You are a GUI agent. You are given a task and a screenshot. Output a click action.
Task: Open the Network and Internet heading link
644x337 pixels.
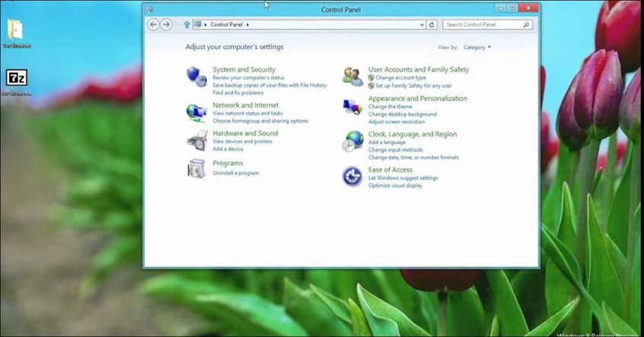pyautogui.click(x=245, y=105)
